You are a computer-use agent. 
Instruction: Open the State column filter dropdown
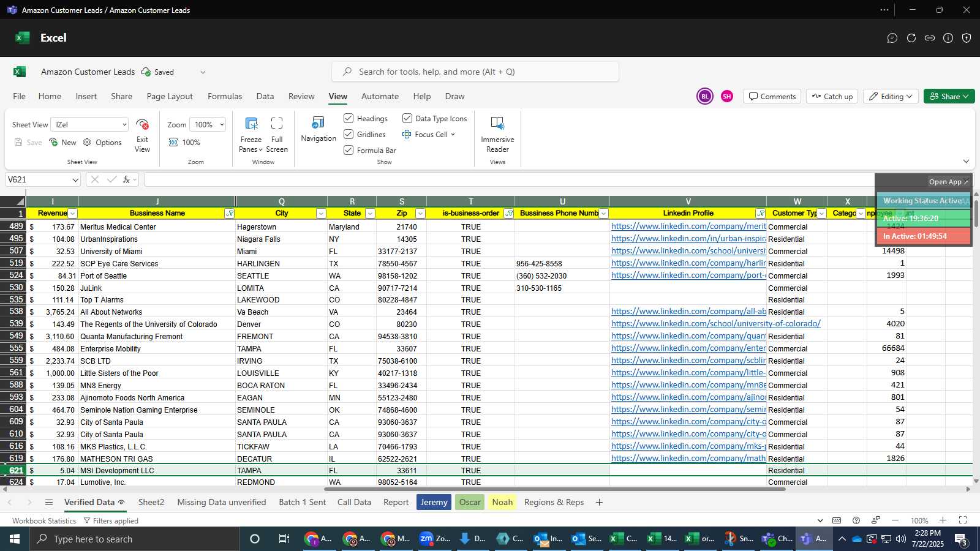click(370, 214)
